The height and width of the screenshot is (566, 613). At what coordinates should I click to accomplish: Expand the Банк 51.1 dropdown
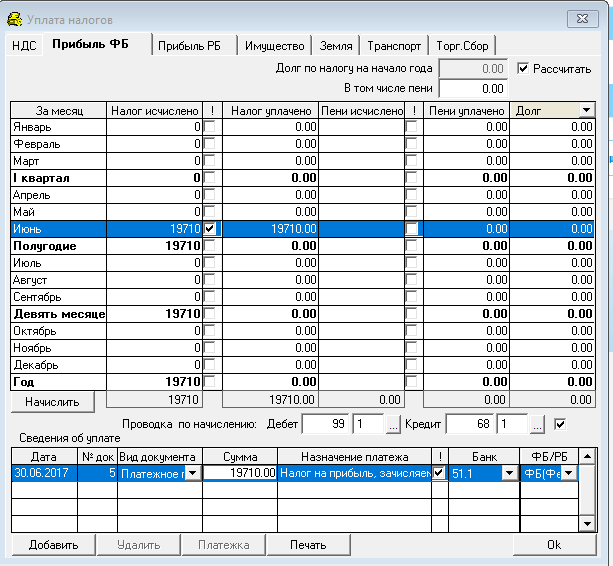(x=509, y=473)
